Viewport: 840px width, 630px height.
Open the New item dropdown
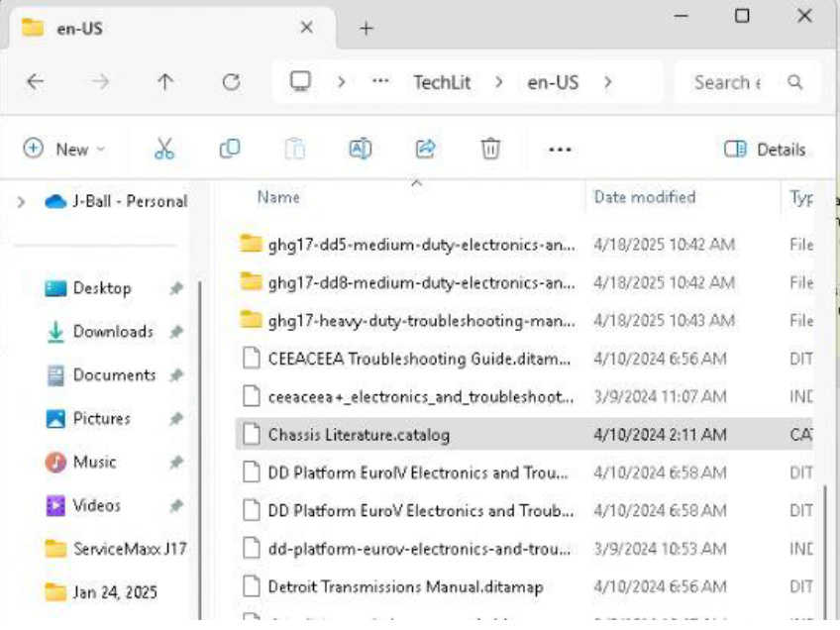pos(64,150)
